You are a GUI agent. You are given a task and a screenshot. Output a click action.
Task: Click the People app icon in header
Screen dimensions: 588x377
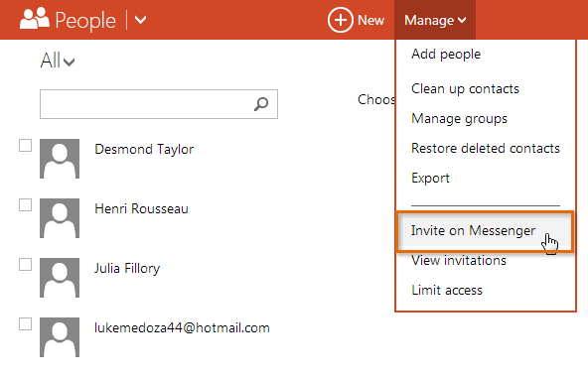click(35, 19)
